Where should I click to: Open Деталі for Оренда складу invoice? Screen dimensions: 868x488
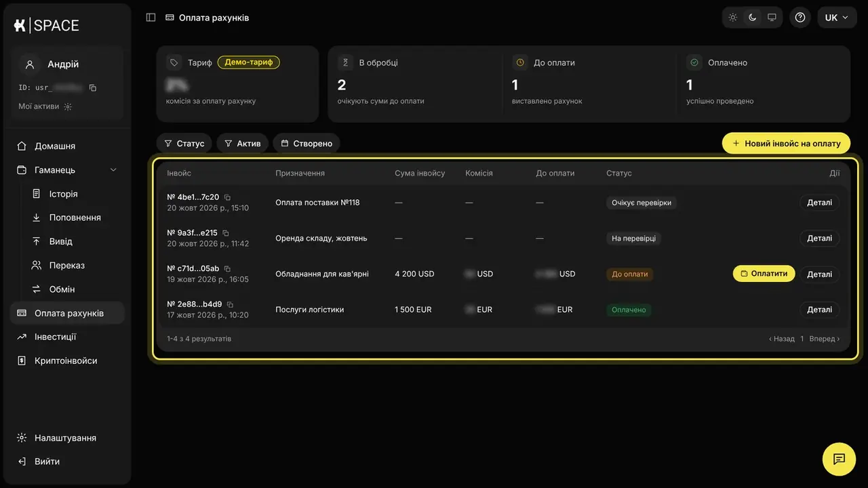pos(819,239)
